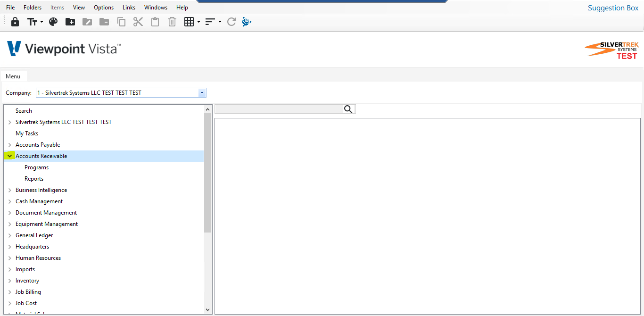Click the refresh arrow icon
Screen dimensions: 644x316
(x=231, y=22)
